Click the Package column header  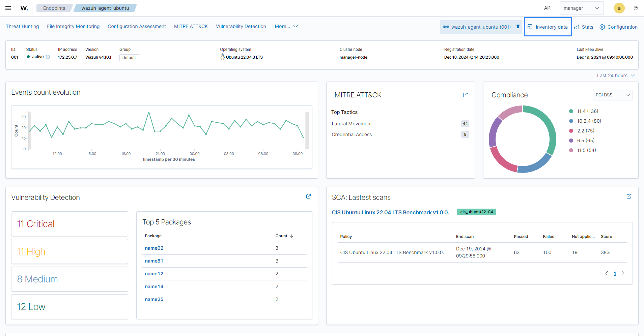pos(153,236)
